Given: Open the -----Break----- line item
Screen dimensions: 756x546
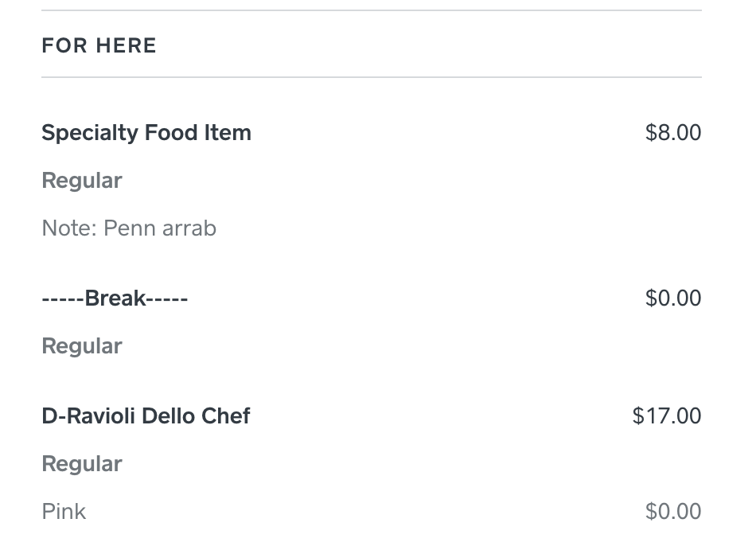Looking at the screenshot, I should (115, 298).
